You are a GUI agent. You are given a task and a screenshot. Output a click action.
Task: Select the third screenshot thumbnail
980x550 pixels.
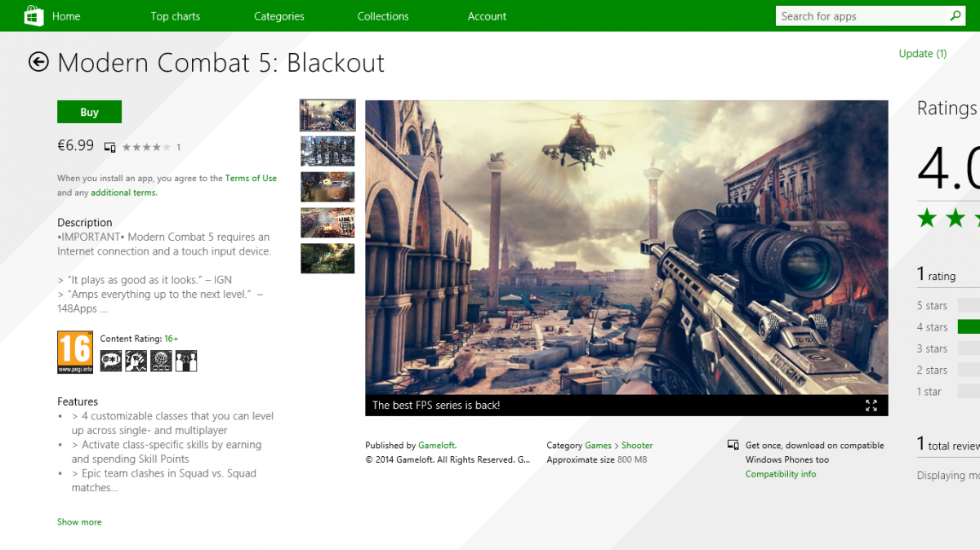coord(327,187)
